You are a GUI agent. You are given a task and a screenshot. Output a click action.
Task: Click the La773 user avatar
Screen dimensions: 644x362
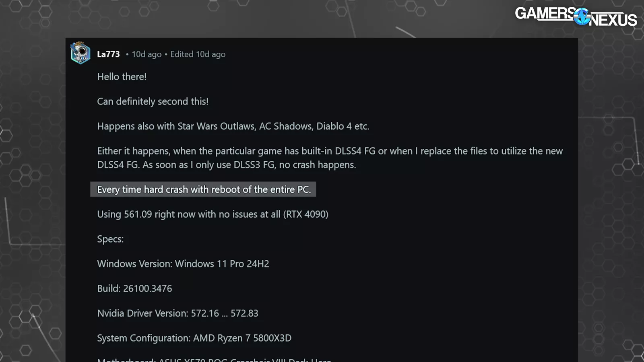point(80,53)
